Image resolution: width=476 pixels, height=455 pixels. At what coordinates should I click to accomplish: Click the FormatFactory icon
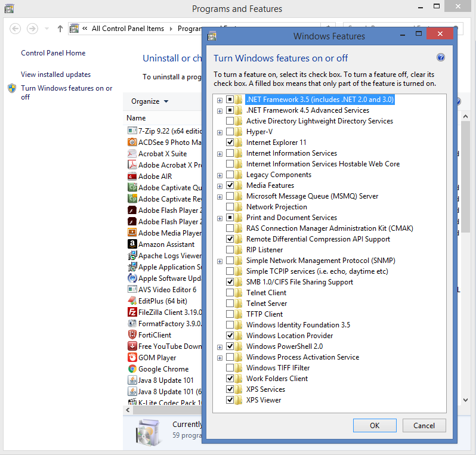[132, 324]
